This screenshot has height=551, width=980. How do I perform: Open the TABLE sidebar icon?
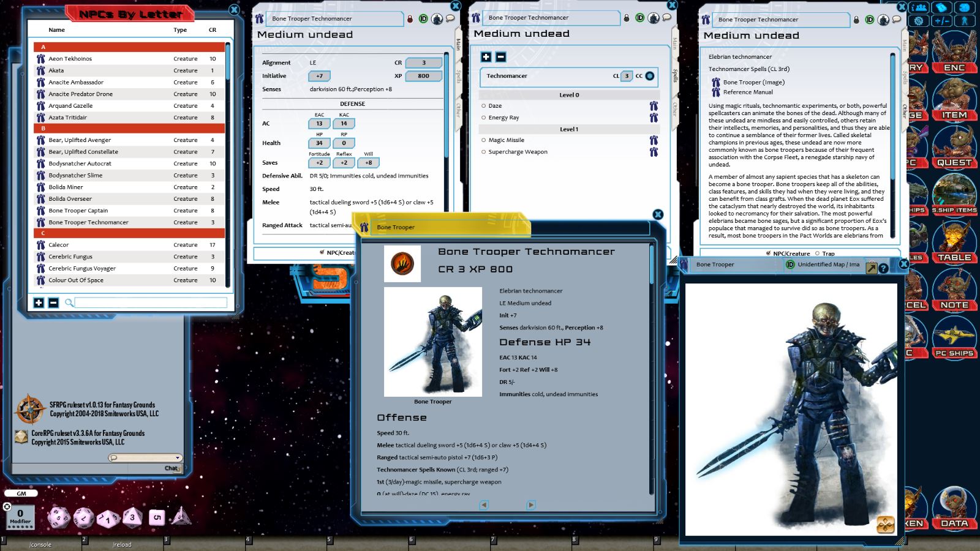954,257
